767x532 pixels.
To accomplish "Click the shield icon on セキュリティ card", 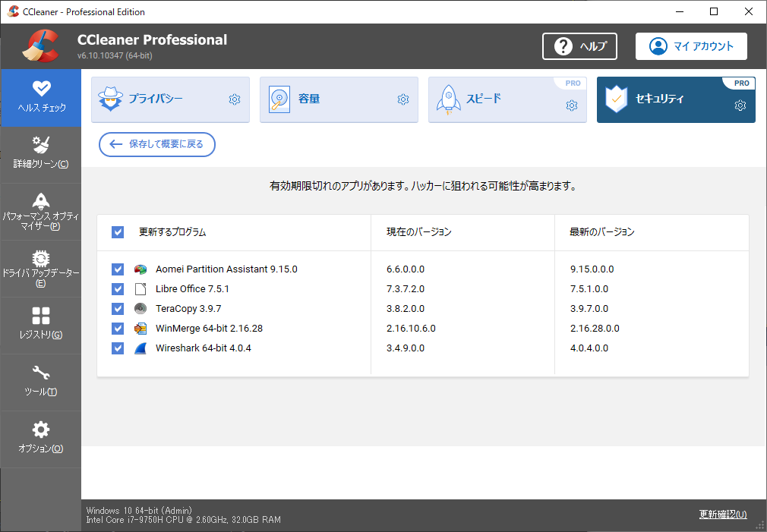I will (617, 99).
